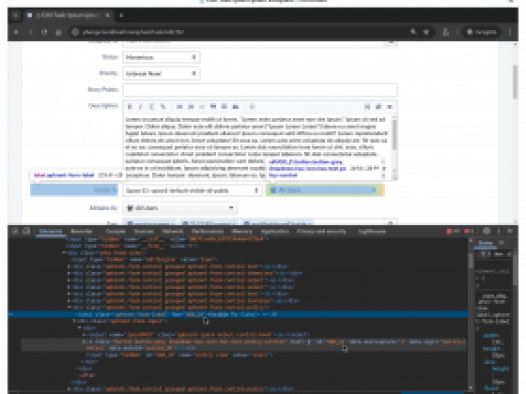Screen dimensions: 526x394
Task: Select Styles tab in DevTools sidebar
Action: coord(485,243)
